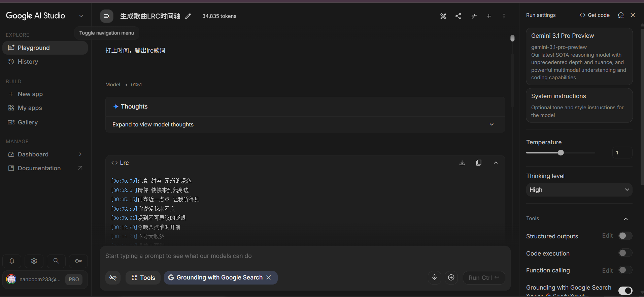The image size is (644, 297).
Task: Click the Grounding with Google Search chip
Action: (x=221, y=278)
